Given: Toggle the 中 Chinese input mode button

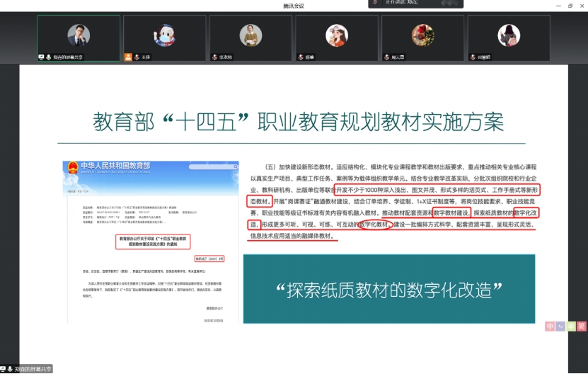Looking at the screenshot, I should tap(550, 327).
